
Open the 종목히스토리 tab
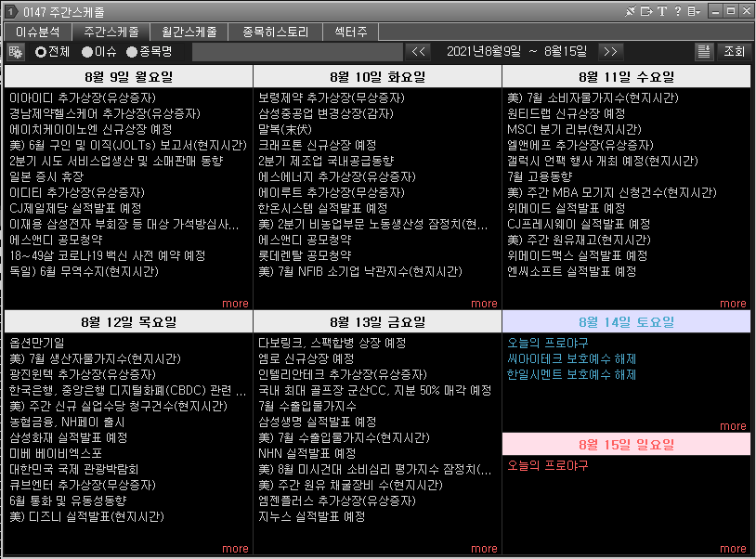(275, 32)
